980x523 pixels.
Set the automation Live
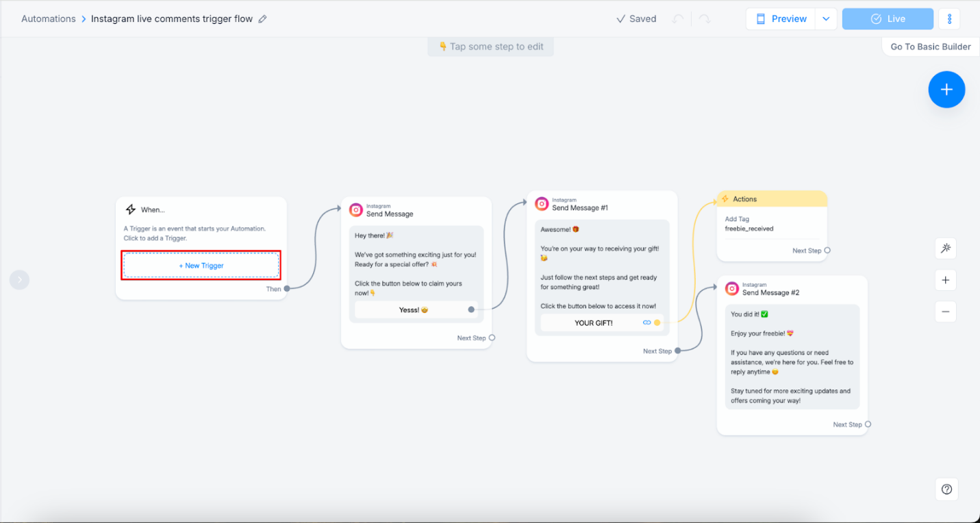pos(888,19)
